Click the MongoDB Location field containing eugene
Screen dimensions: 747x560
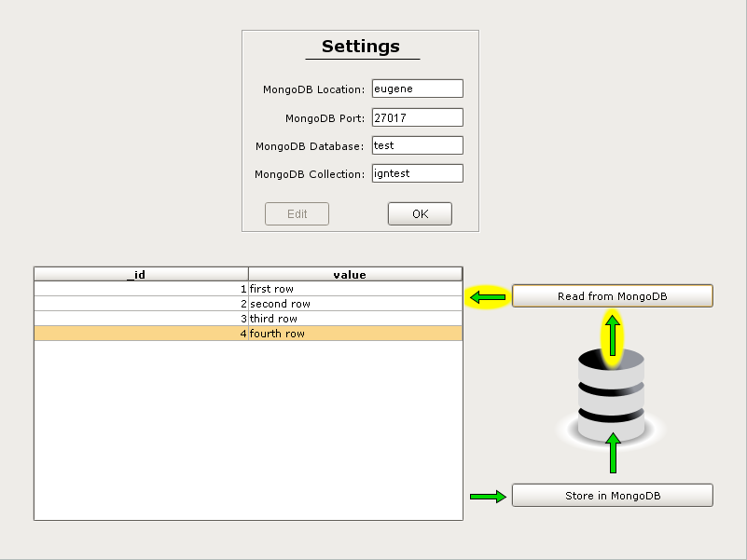pos(416,88)
